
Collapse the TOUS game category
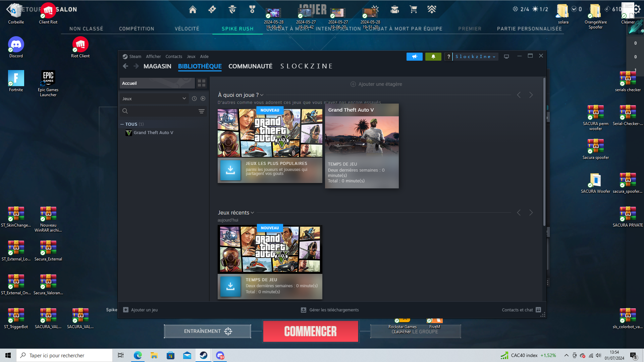coord(122,124)
